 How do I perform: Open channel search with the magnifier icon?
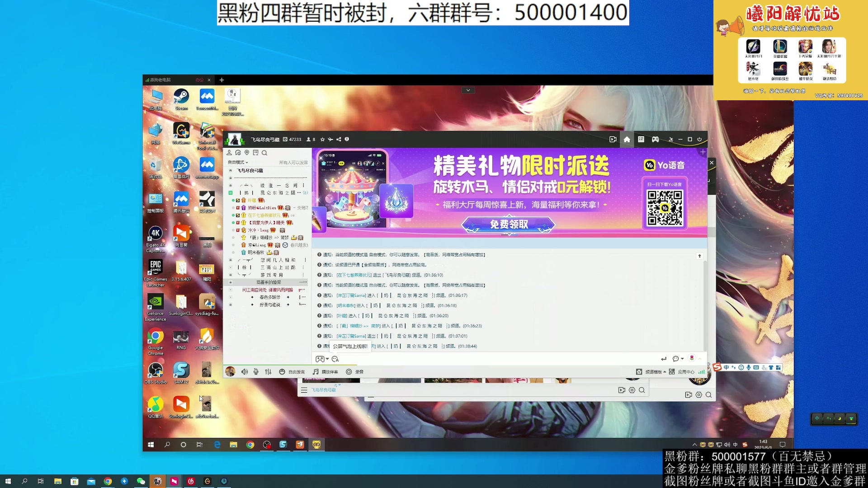[264, 152]
